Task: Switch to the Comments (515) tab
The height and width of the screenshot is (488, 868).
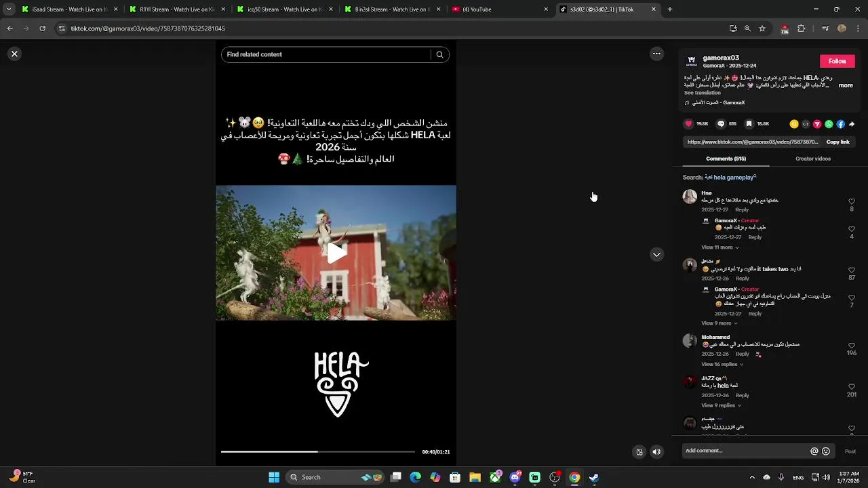Action: point(726,159)
